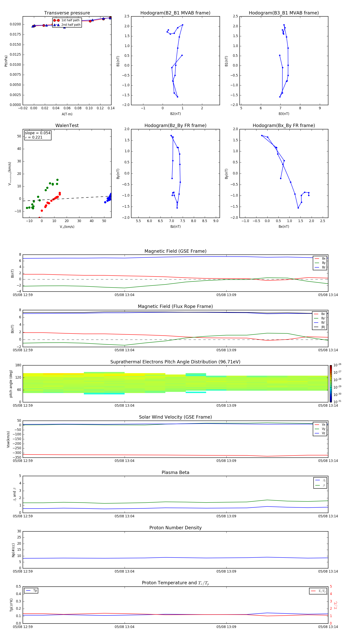
Task: Click the Proton Temperature and Te/Tp title
Action: pos(175,583)
